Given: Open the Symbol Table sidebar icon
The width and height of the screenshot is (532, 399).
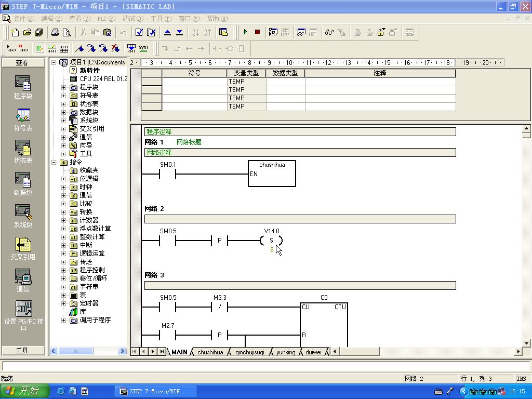Looking at the screenshot, I should tap(22, 119).
